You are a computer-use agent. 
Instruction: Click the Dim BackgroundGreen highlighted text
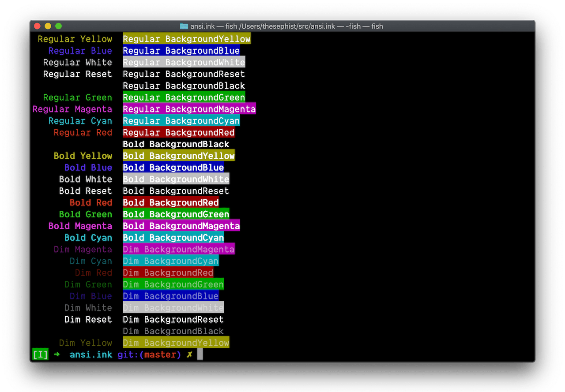point(173,284)
